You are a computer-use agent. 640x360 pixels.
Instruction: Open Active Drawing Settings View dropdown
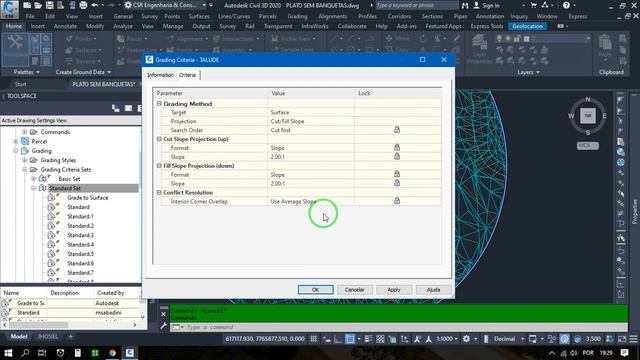70,120
